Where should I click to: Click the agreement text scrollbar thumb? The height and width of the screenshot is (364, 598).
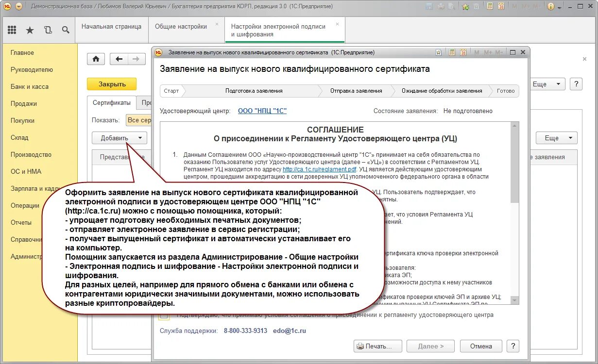point(515,165)
